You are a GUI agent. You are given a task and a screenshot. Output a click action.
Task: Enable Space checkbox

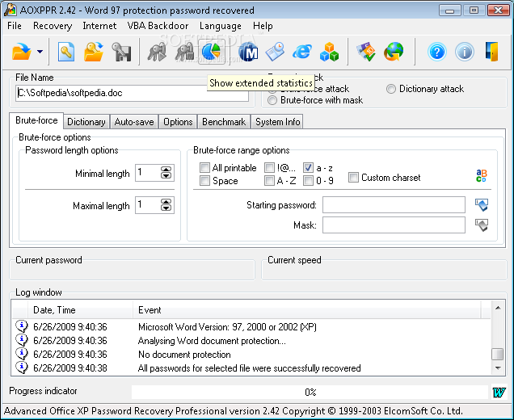pyautogui.click(x=204, y=180)
